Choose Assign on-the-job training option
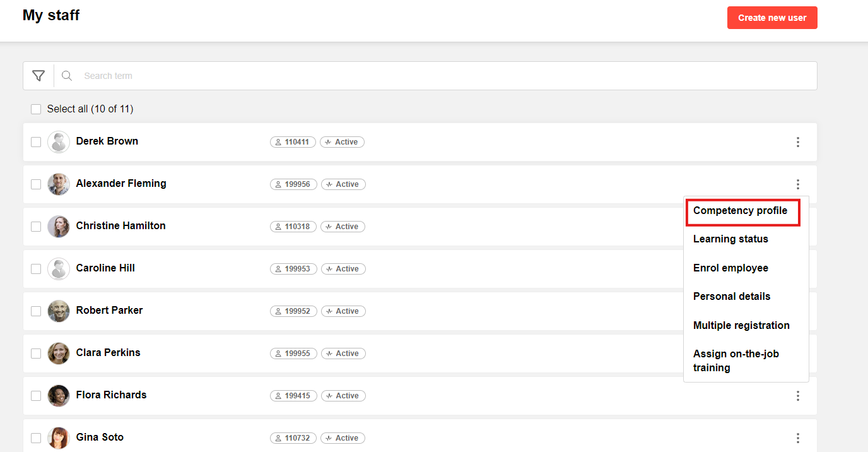This screenshot has width=868, height=452. click(736, 360)
